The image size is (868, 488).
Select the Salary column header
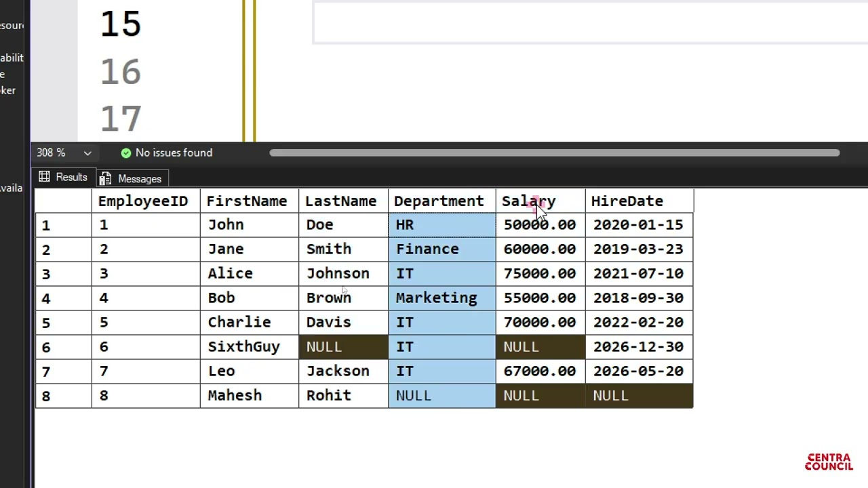(x=540, y=201)
